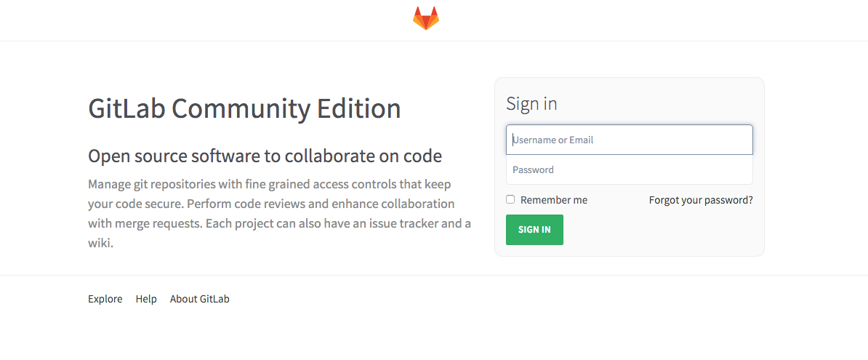Open the About GitLab footer link

[x=200, y=299]
